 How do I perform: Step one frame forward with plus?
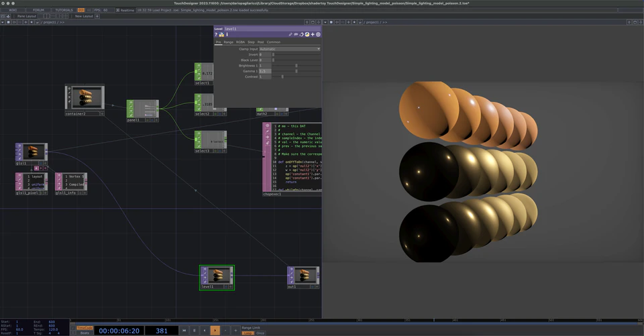coord(235,330)
